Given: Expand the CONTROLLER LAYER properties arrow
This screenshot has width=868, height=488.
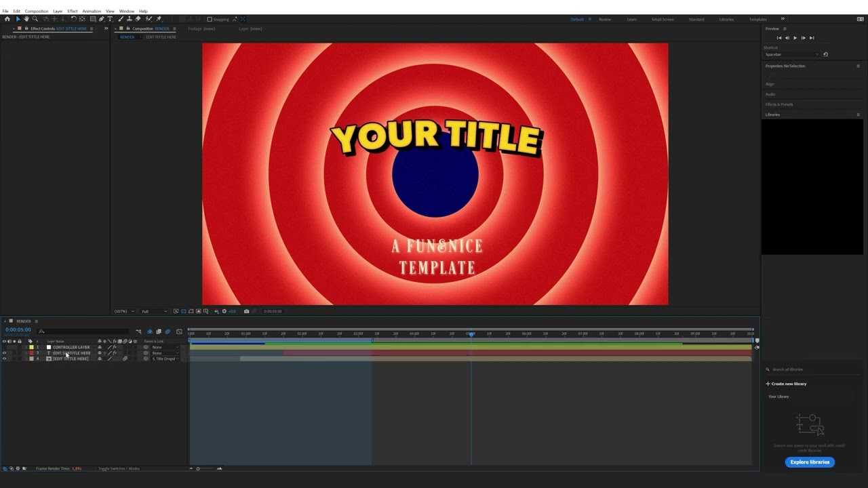Looking at the screenshot, I should coord(26,347).
